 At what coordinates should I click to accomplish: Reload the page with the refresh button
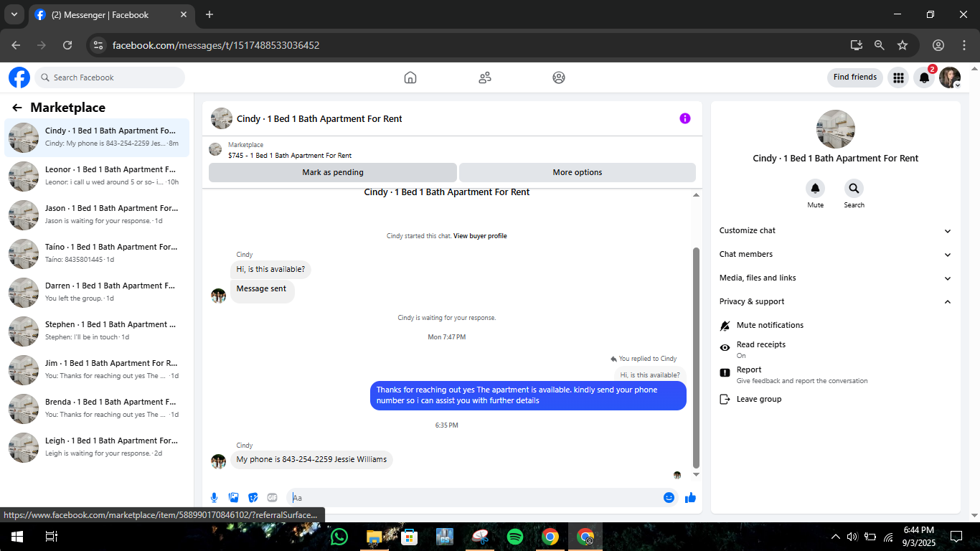[x=67, y=45]
